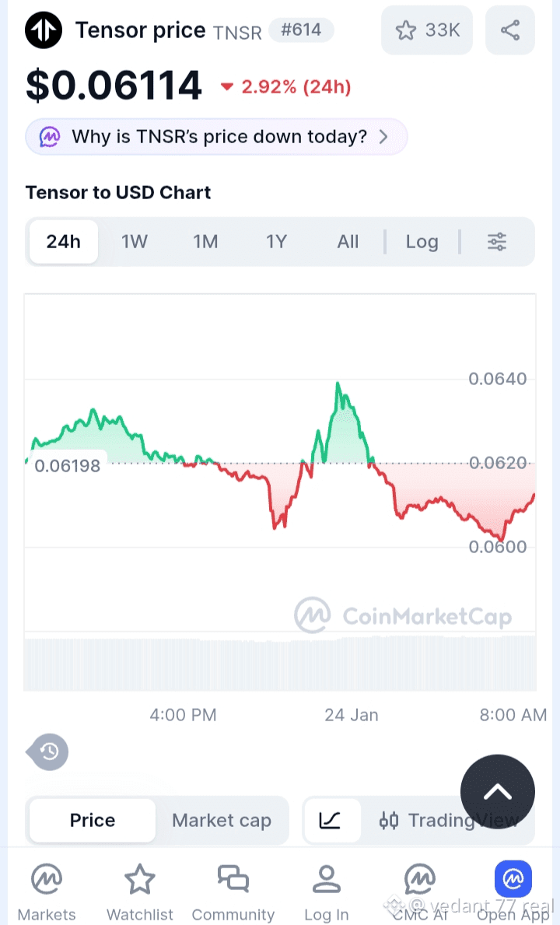Choose the All time range
Image resolution: width=560 pixels, height=925 pixels.
348,242
